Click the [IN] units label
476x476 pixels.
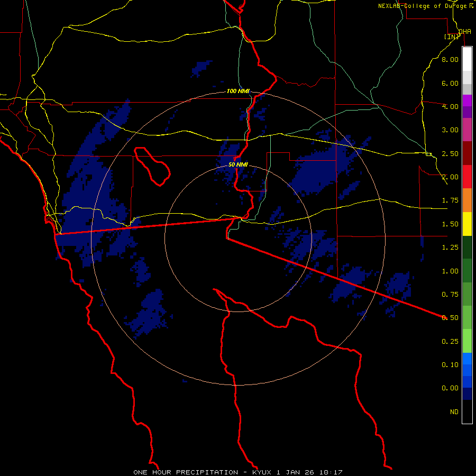452,36
